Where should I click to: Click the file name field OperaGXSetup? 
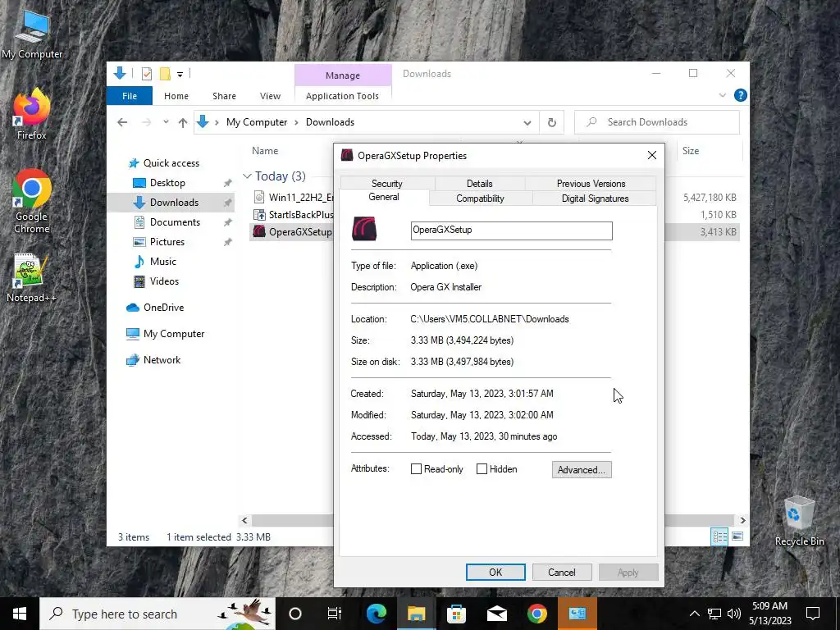(511, 231)
